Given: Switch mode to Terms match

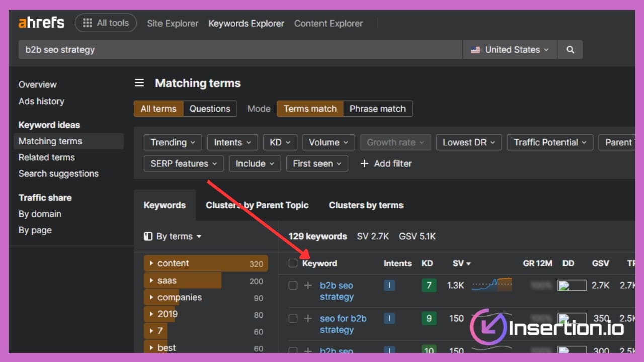Looking at the screenshot, I should click(x=310, y=109).
